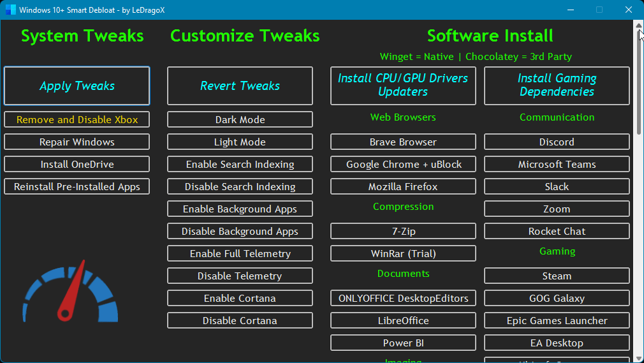Click Disable Search Indexing
The height and width of the screenshot is (363, 644).
(240, 186)
